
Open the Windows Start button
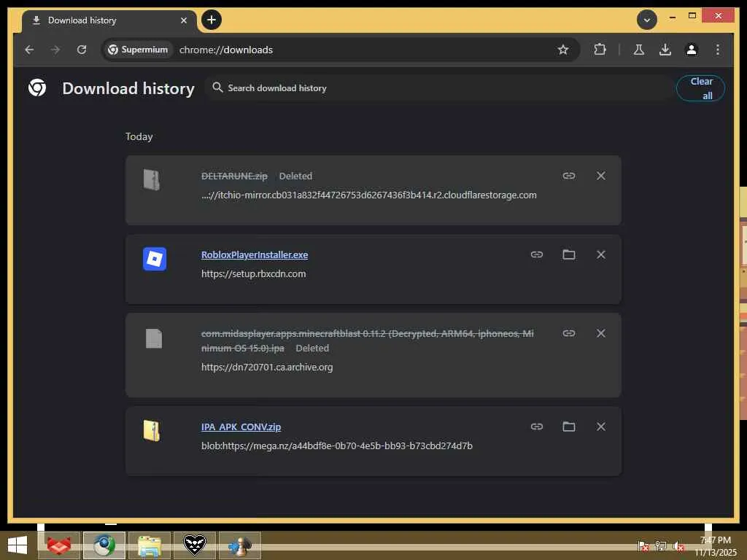coord(18,545)
